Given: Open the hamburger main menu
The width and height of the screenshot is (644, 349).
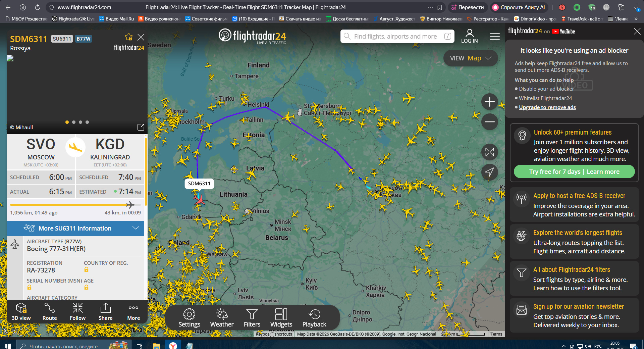Looking at the screenshot, I should tap(495, 36).
